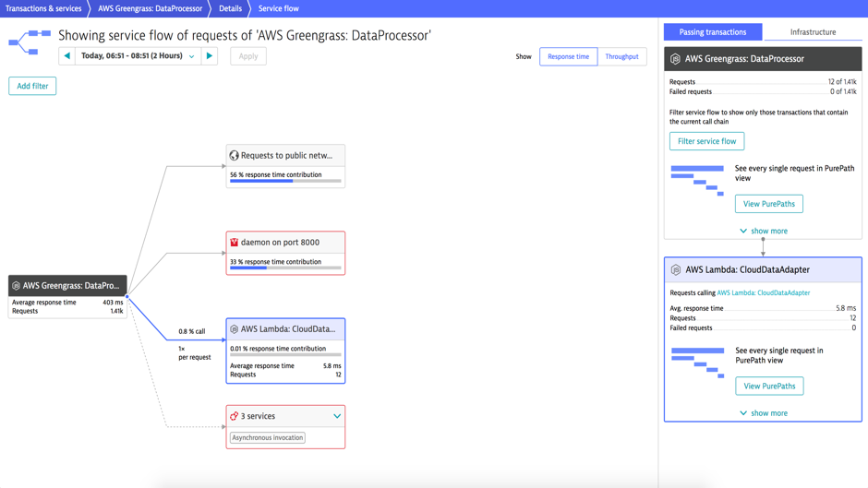
Task: Click DataProcessor icon in right panel header
Action: [x=675, y=59]
